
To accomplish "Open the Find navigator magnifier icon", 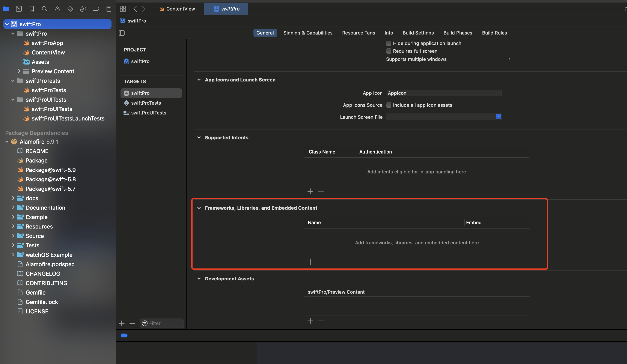I will [x=45, y=9].
